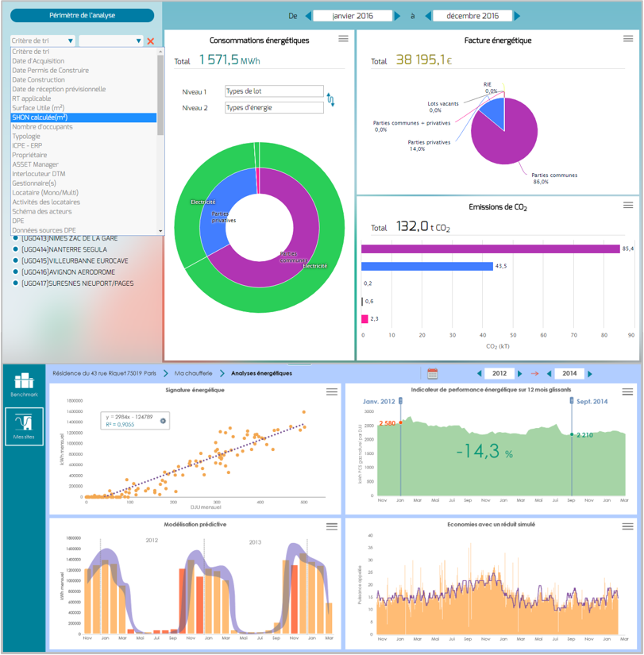Image resolution: width=644 pixels, height=655 pixels.
Task: Click the Mes sites sidebar icon
Action: (x=23, y=426)
